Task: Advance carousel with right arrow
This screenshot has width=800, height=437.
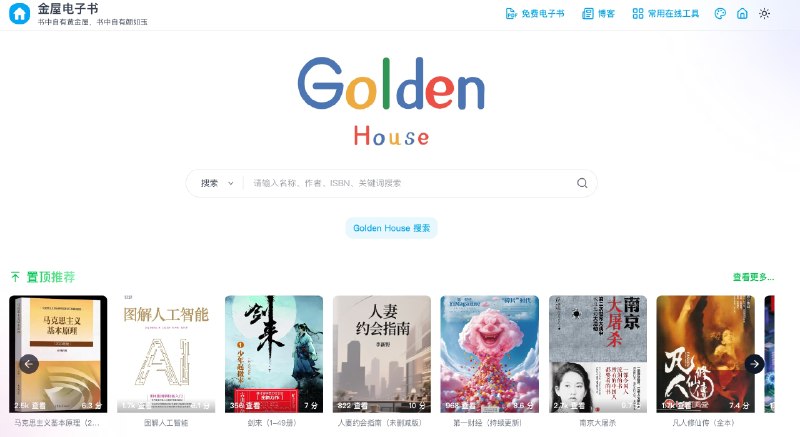Action: pos(755,364)
